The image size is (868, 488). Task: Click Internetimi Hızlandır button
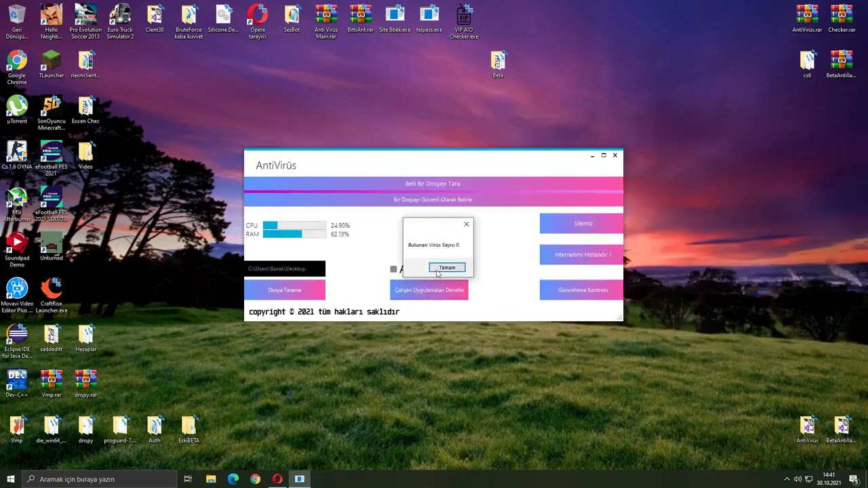pyautogui.click(x=581, y=255)
